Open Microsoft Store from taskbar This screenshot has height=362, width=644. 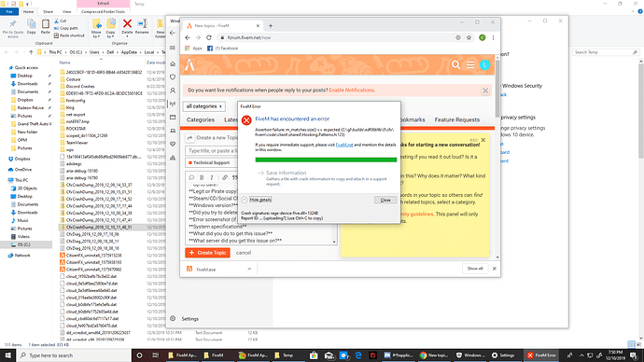click(314, 355)
